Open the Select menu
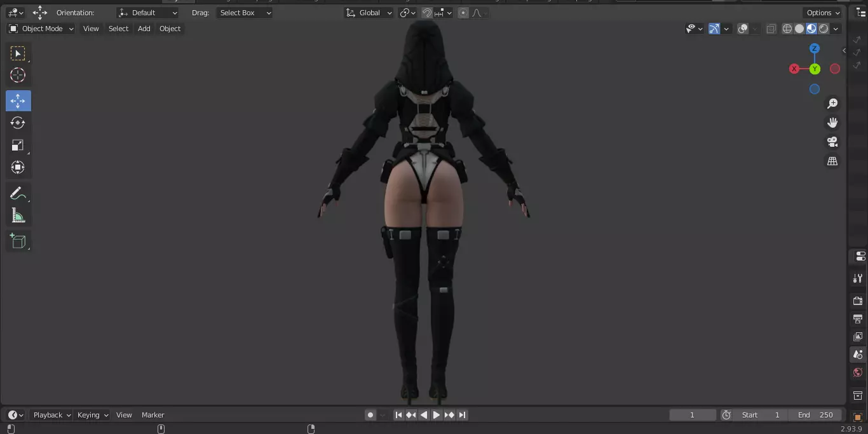The height and width of the screenshot is (434, 868). (x=118, y=29)
